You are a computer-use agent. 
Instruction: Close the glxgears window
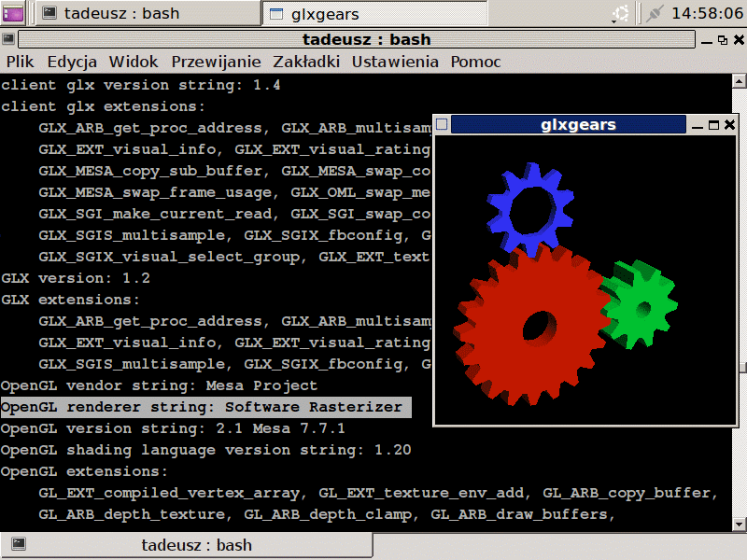728,125
